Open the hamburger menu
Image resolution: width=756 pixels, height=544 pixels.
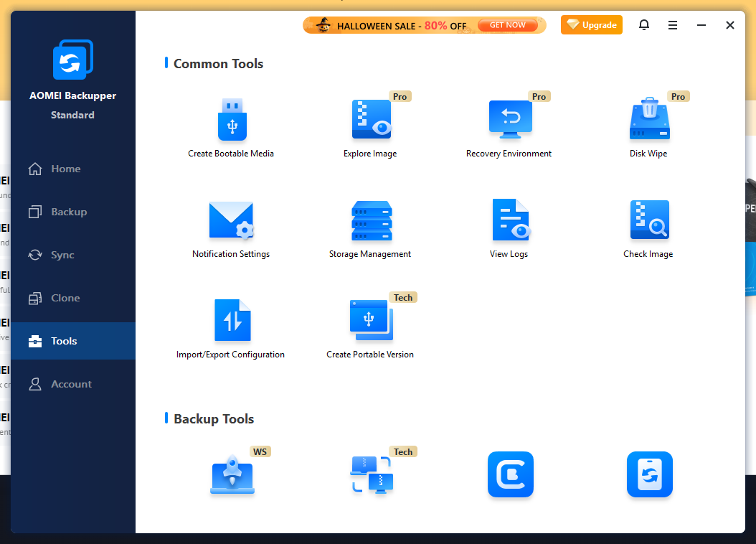[x=672, y=24]
